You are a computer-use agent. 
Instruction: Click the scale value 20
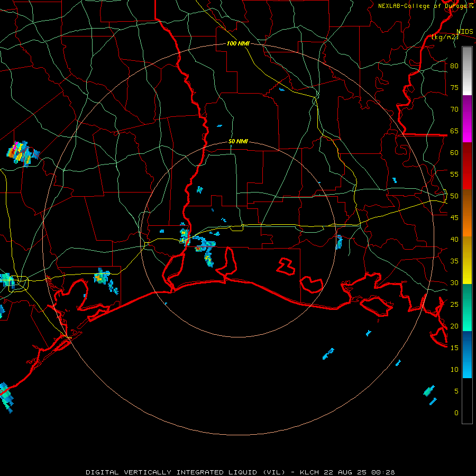(x=454, y=326)
